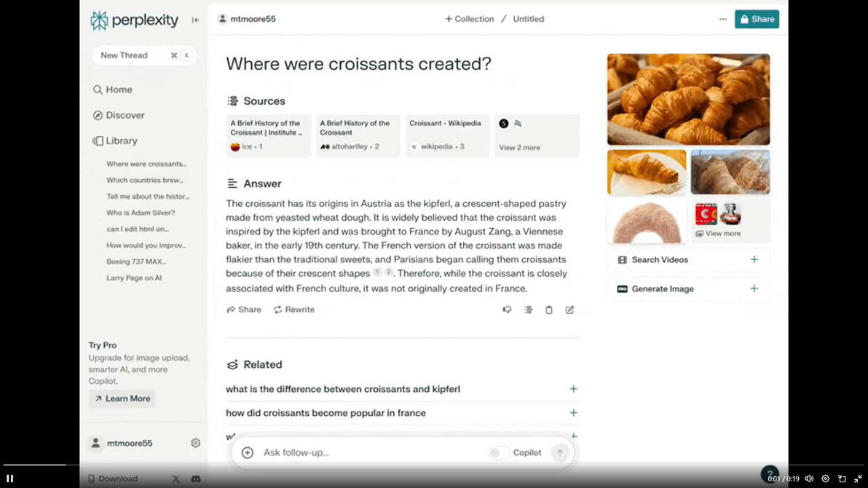This screenshot has width=868, height=488.
Task: Open thread 'How would you improv...'
Action: [x=146, y=245]
